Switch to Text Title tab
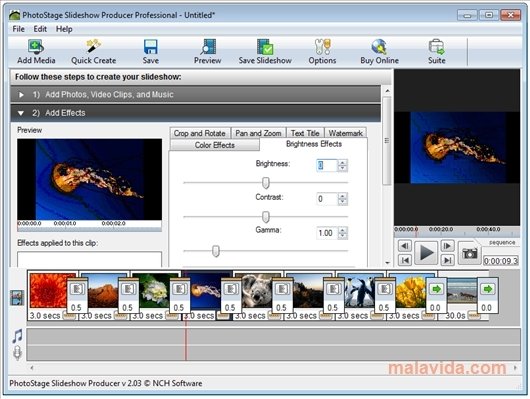 pos(305,133)
